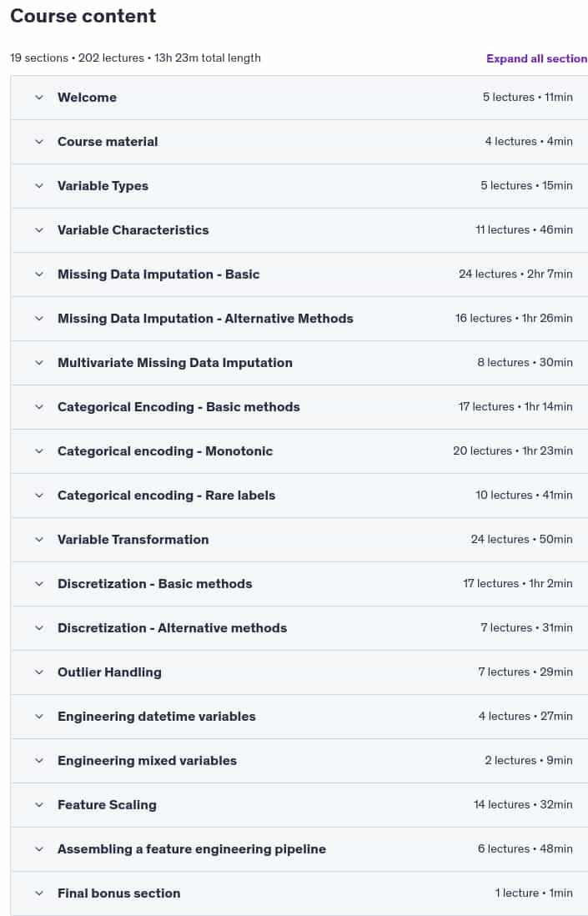This screenshot has height=916, width=588.
Task: Open Missing Data Imputation - Basic section
Action: 299,274
